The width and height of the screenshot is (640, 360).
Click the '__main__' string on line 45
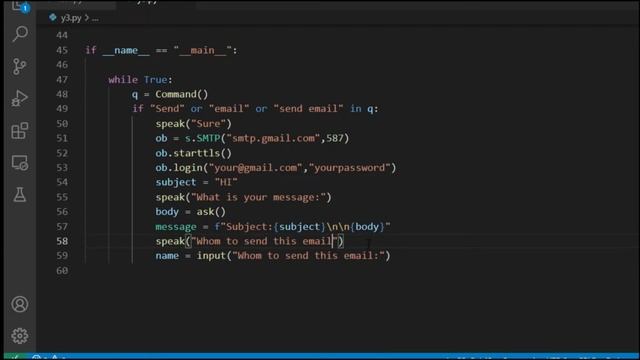tap(202, 50)
